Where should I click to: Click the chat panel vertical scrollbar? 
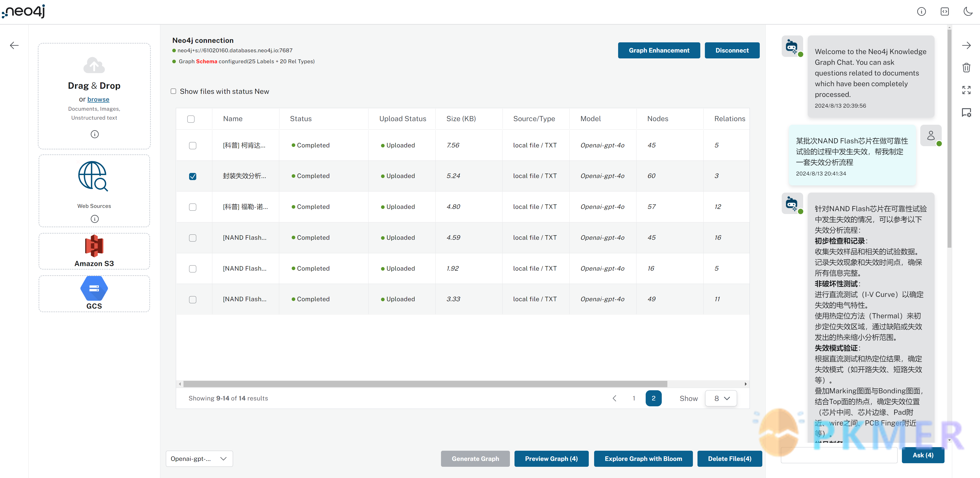(x=949, y=139)
